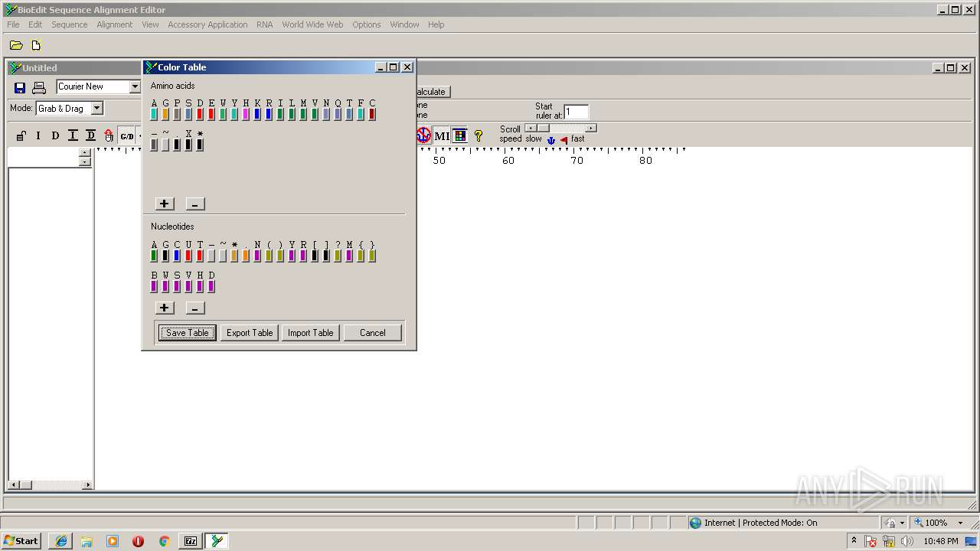Viewport: 980px width, 551px height.
Task: Click the clock showing 10:48 PM
Action: point(940,541)
